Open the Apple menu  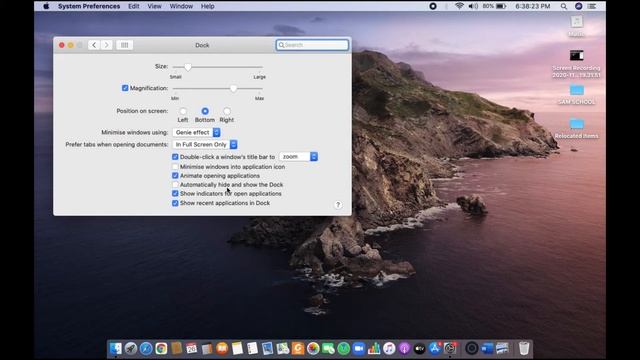click(46, 6)
